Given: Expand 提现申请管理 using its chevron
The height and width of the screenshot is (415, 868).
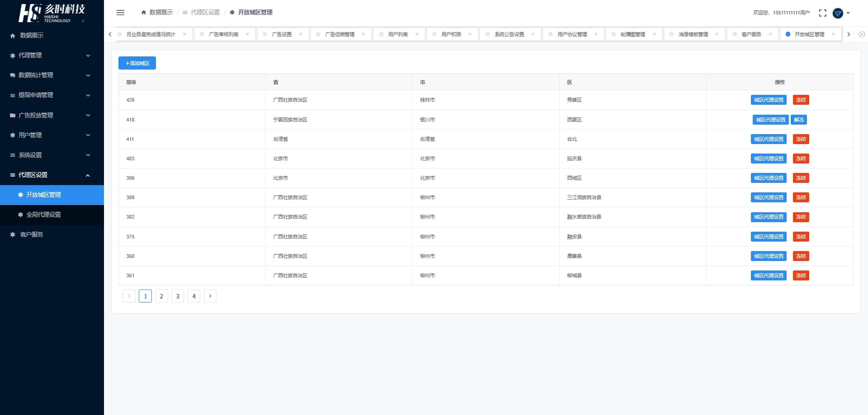Looking at the screenshot, I should pos(88,95).
